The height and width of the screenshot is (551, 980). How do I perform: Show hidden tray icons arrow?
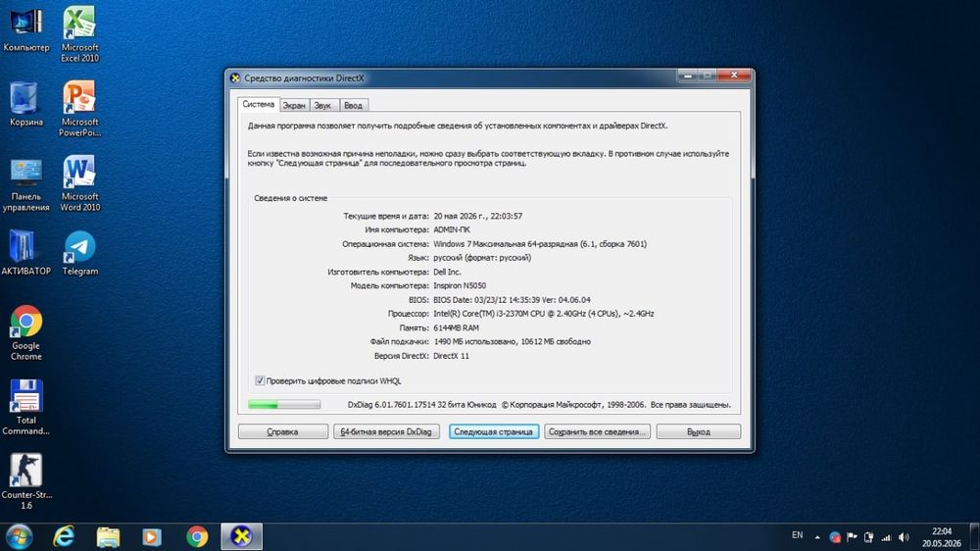point(817,536)
